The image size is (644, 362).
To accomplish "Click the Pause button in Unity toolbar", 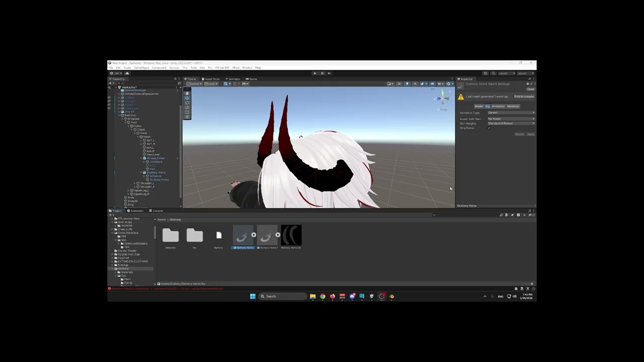I will tap(322, 73).
